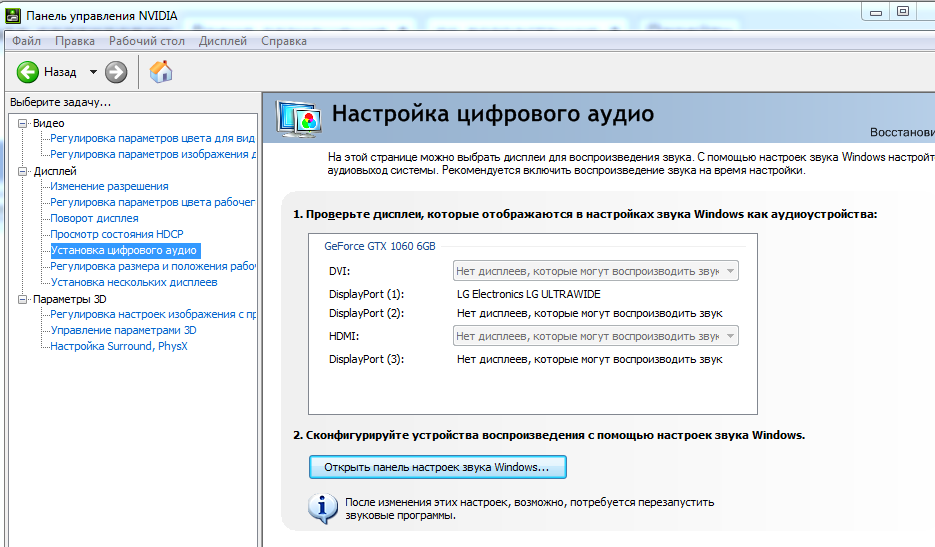
Task: Click the Параметры 3D category label
Action: click(69, 299)
